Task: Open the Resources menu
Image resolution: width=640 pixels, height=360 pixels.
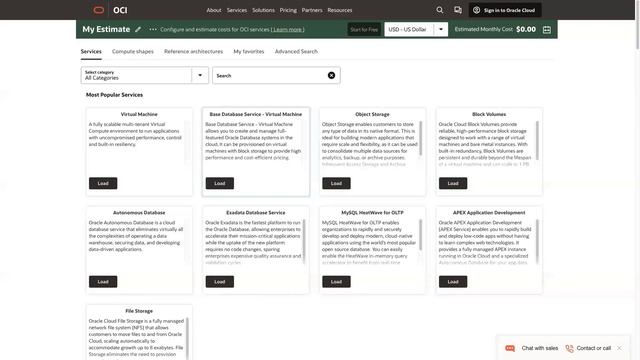Action: click(x=340, y=10)
